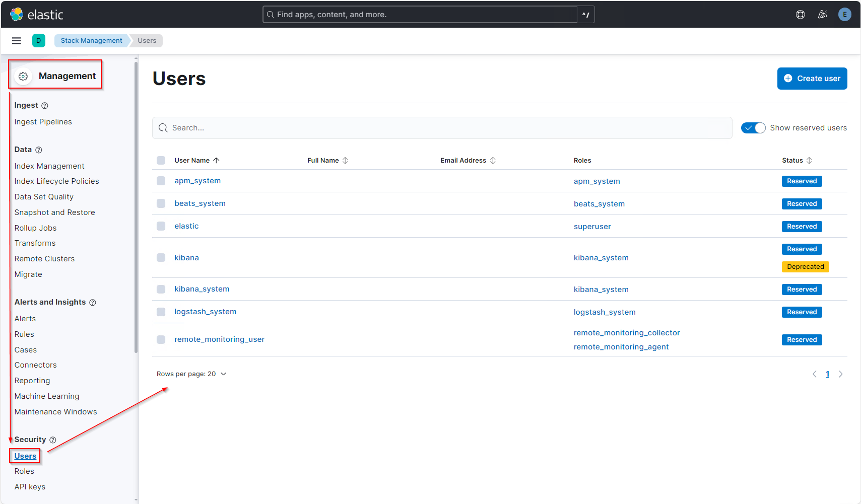Click the Create user button
This screenshot has width=861, height=504.
pyautogui.click(x=812, y=79)
